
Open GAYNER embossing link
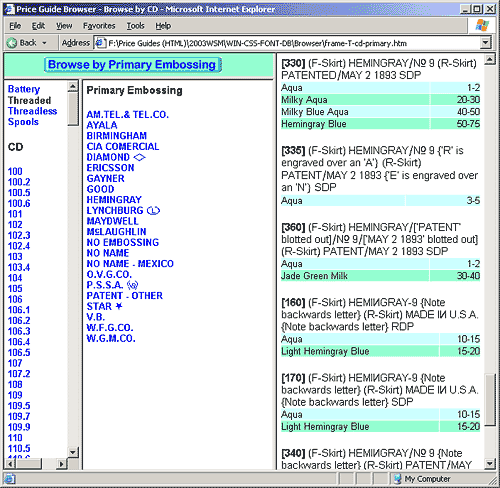pos(105,179)
